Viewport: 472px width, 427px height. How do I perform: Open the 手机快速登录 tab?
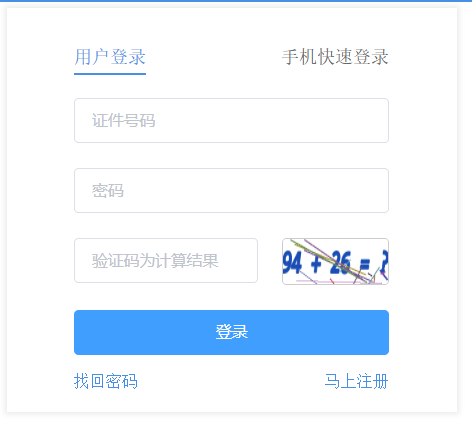(x=335, y=57)
